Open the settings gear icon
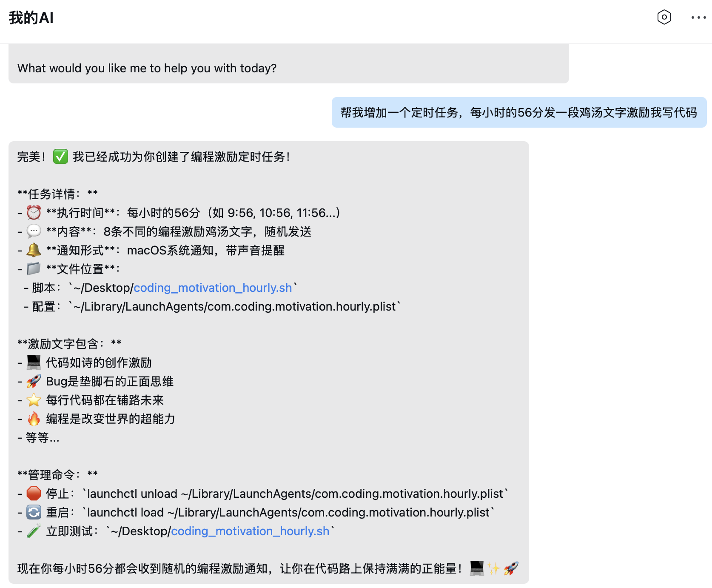This screenshot has height=588, width=712. click(664, 17)
